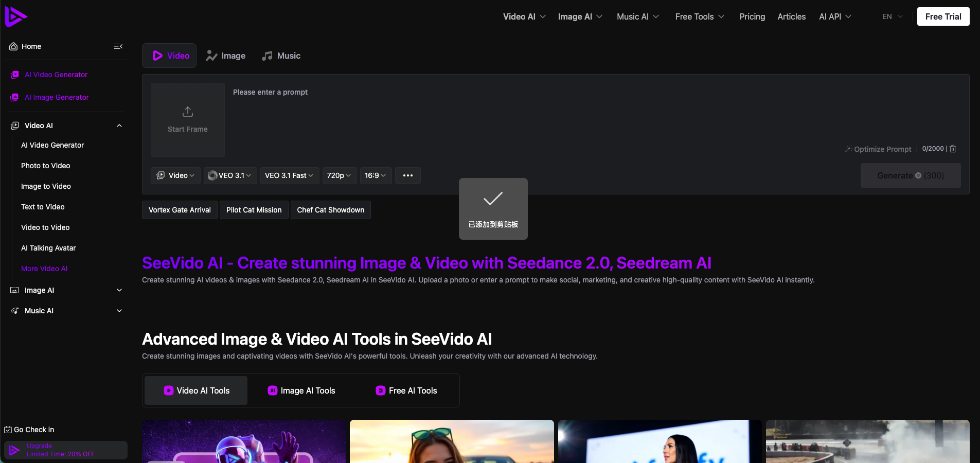Open Image to Video in sidebar

[x=46, y=186]
